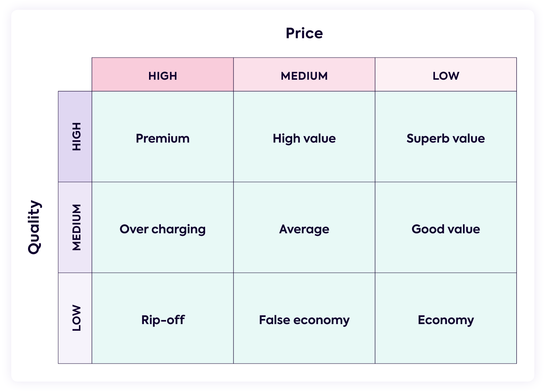The image size is (546, 392).
Task: Click the Over charging cell
Action: coord(163,229)
